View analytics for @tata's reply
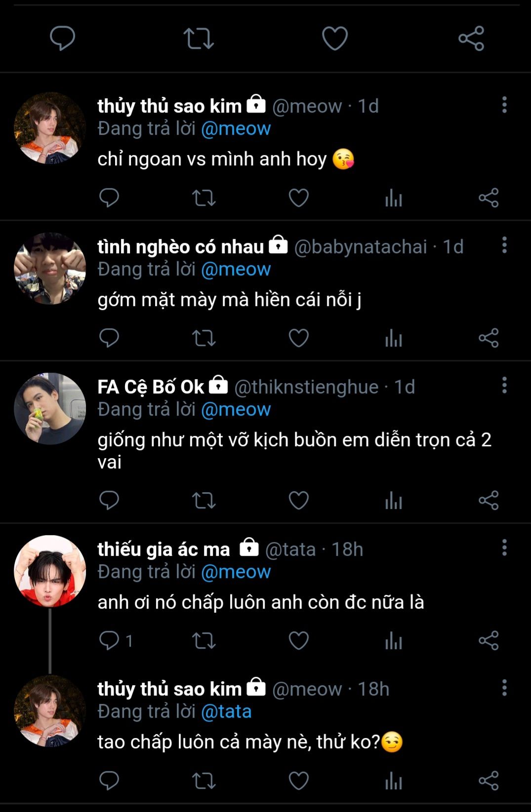Screen dimensions: 531x812 coord(394,641)
